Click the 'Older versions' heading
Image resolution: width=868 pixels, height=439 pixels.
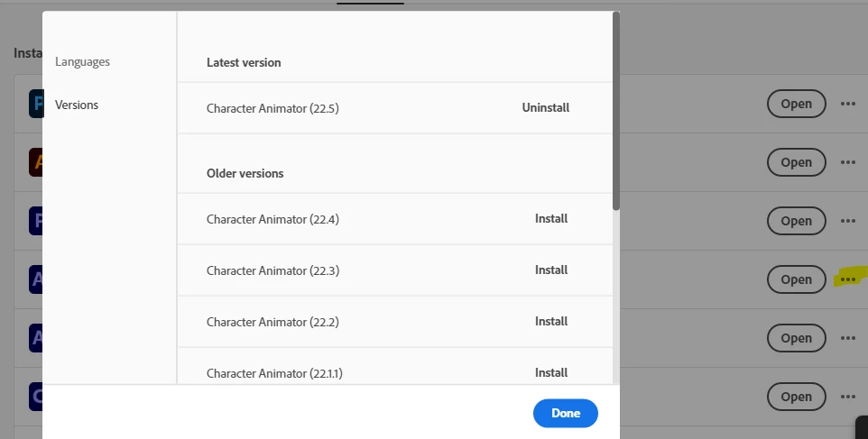[x=245, y=174]
